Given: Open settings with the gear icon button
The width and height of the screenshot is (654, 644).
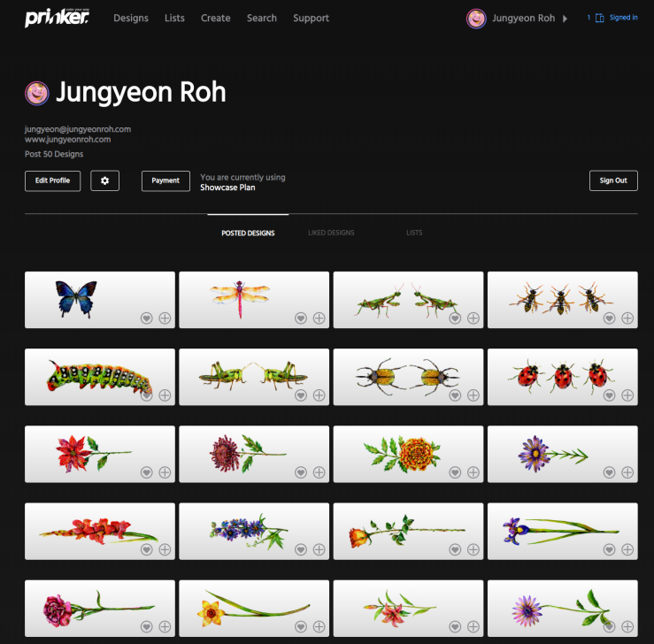Looking at the screenshot, I should pos(104,180).
